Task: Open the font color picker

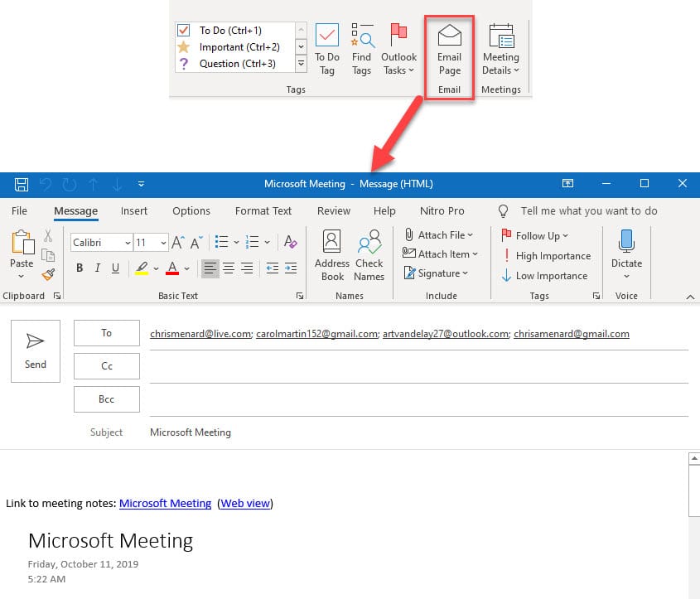Action: tap(172, 268)
